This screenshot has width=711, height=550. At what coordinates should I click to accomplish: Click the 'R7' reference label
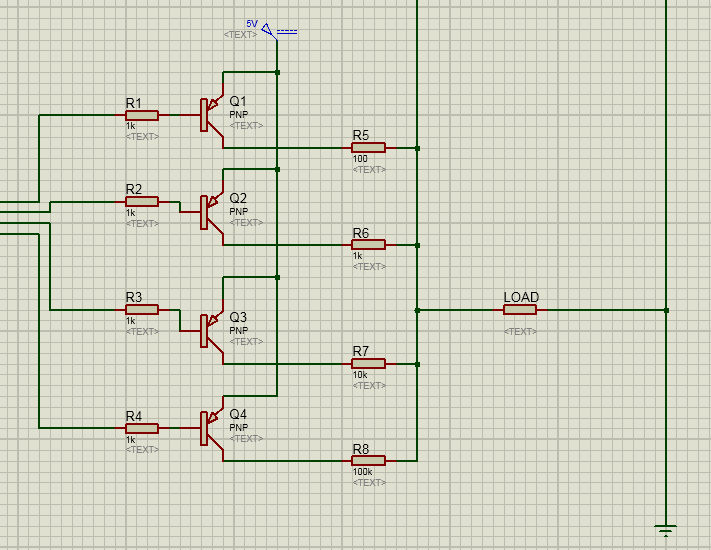(x=361, y=351)
